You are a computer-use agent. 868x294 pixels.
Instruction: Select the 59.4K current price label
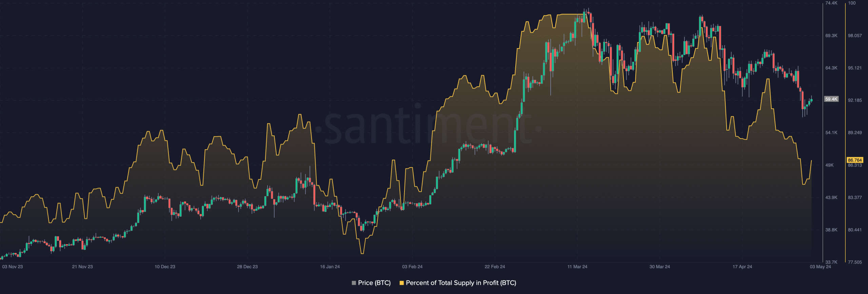(831, 99)
